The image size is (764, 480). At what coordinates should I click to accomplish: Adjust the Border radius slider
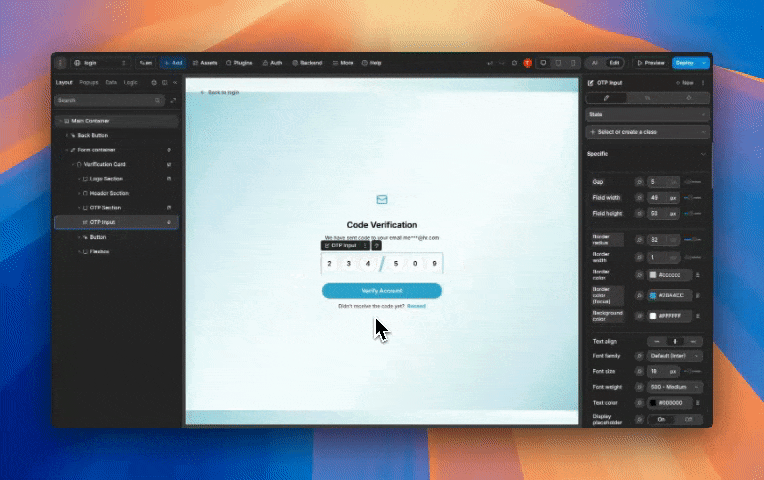point(692,240)
